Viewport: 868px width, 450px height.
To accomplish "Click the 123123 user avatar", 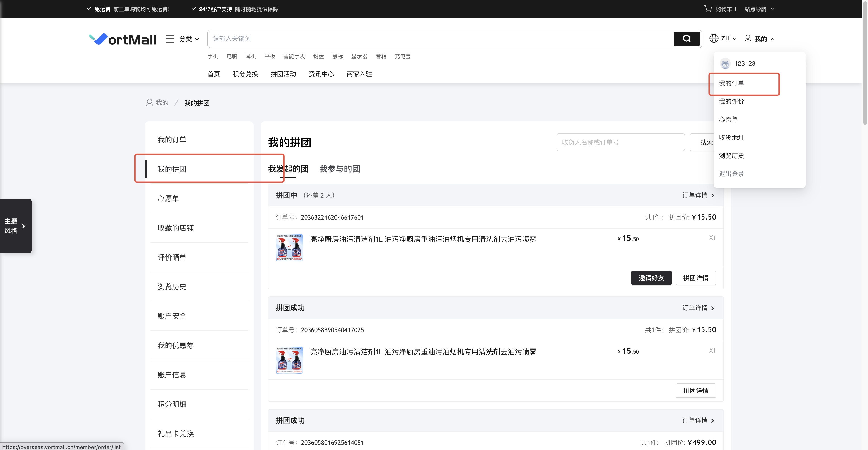I will tap(725, 63).
